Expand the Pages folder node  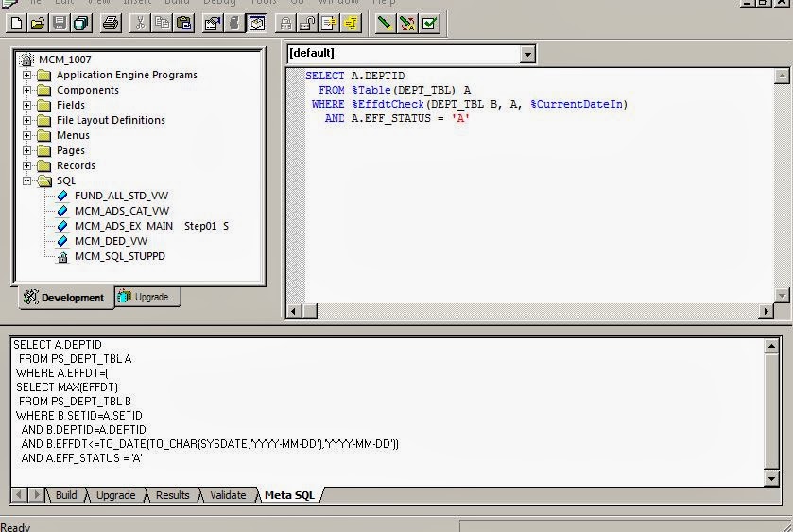pyautogui.click(x=26, y=150)
